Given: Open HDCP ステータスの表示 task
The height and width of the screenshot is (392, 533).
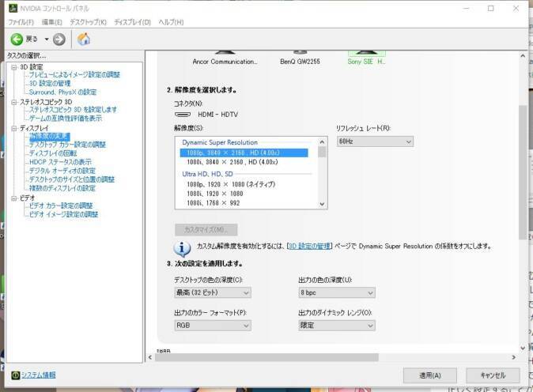Looking at the screenshot, I should (x=60, y=162).
